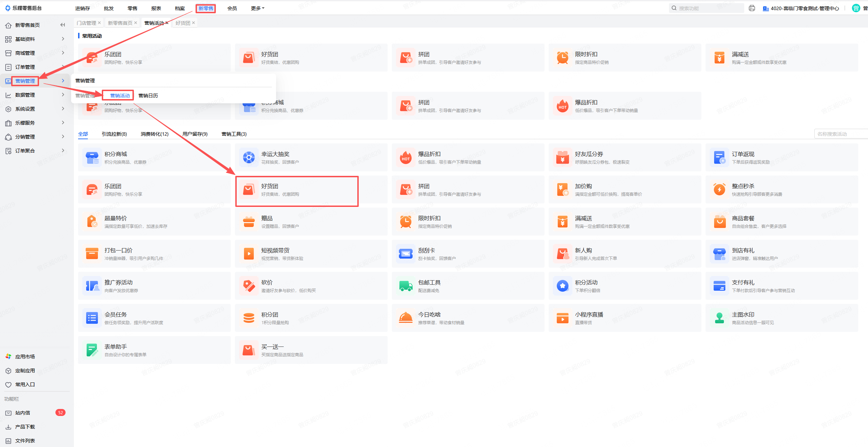The image size is (868, 447).
Task: Click the printer icon in top bar
Action: tap(752, 8)
